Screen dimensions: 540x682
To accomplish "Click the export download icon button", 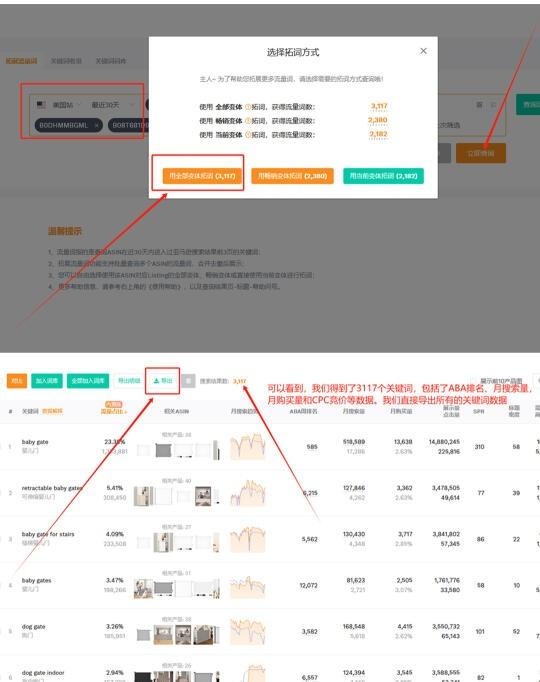I will coord(163,381).
